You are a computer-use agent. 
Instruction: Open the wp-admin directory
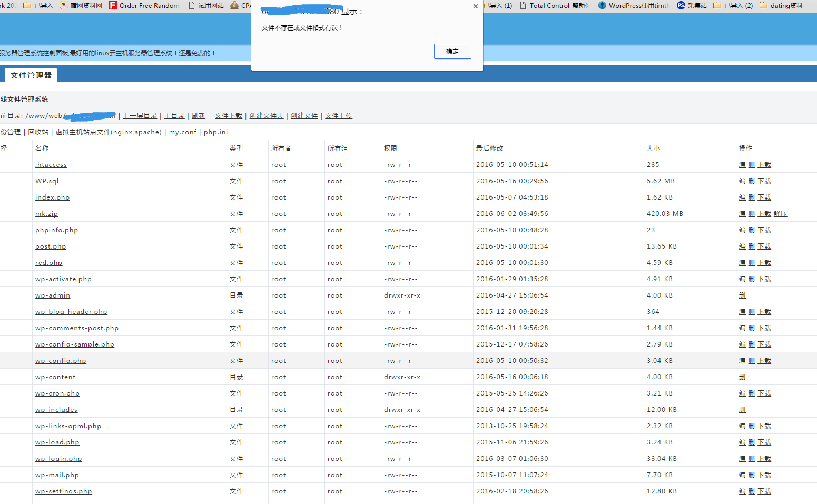tap(53, 295)
